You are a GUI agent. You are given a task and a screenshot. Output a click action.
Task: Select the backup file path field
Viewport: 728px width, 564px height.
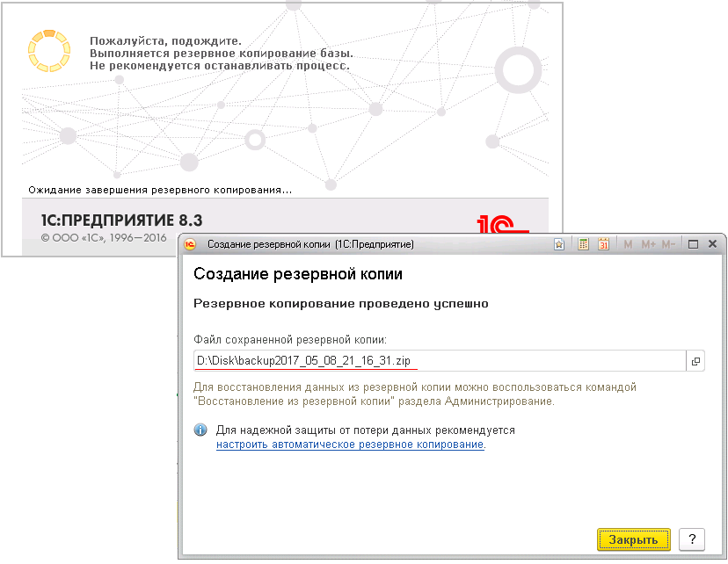[440, 361]
